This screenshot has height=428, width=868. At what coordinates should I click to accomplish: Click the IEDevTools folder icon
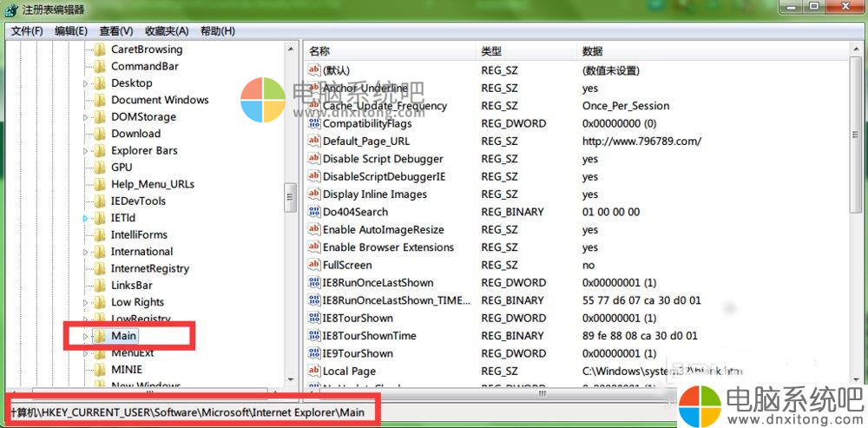pyautogui.click(x=100, y=201)
